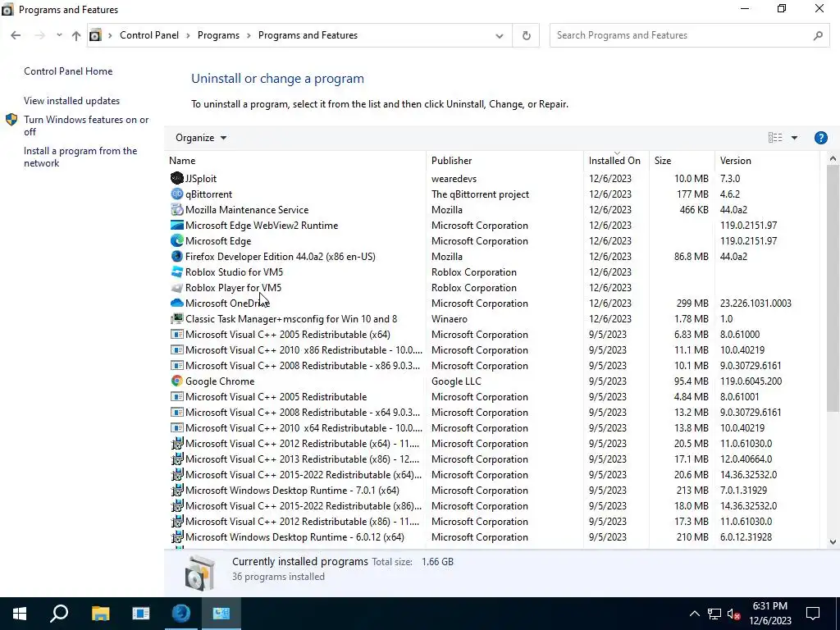840x630 pixels.
Task: Open the Windows Start menu
Action: coord(20,614)
